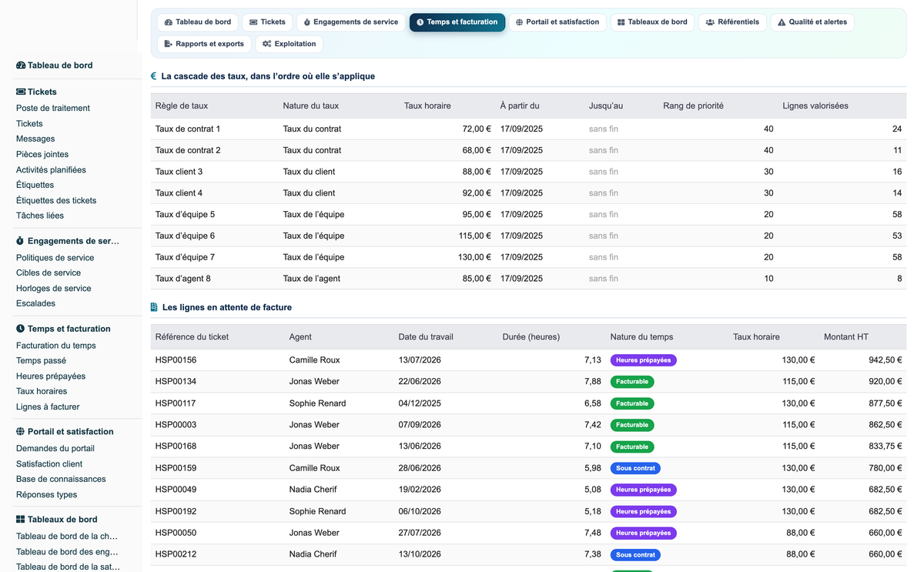Click the Taux d'équipe 7 rule name
This screenshot has width=924, height=572.
pyautogui.click(x=185, y=257)
